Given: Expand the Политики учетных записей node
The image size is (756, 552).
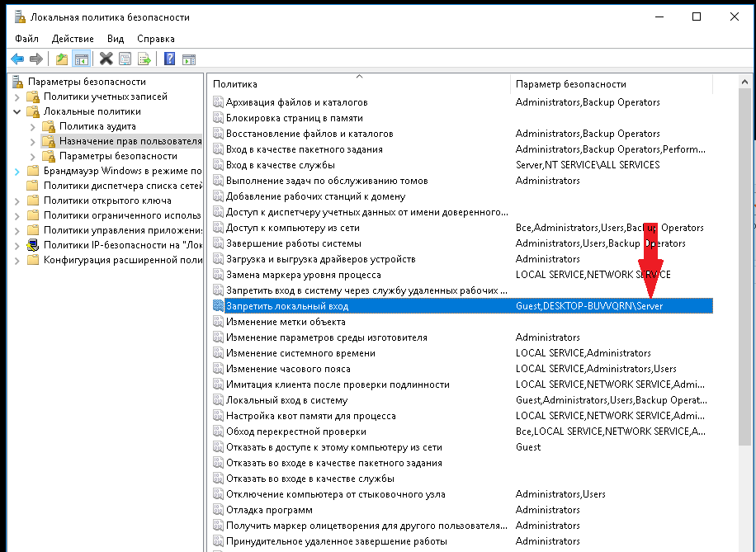Looking at the screenshot, I should pyautogui.click(x=18, y=97).
